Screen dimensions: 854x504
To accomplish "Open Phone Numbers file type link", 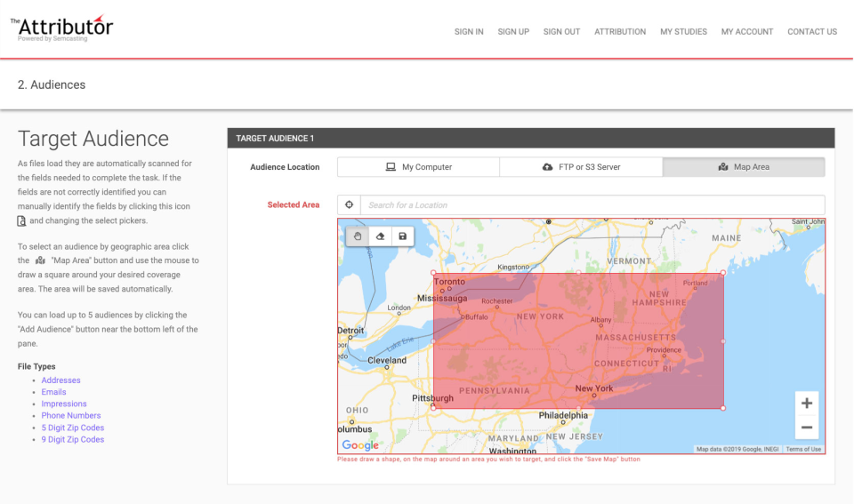I will coord(71,415).
